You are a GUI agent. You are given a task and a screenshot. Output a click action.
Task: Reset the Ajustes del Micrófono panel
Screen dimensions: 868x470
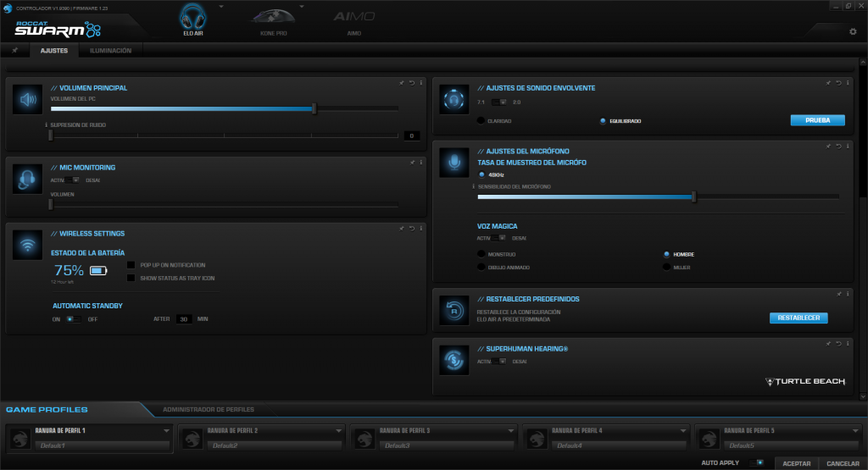[838, 147]
